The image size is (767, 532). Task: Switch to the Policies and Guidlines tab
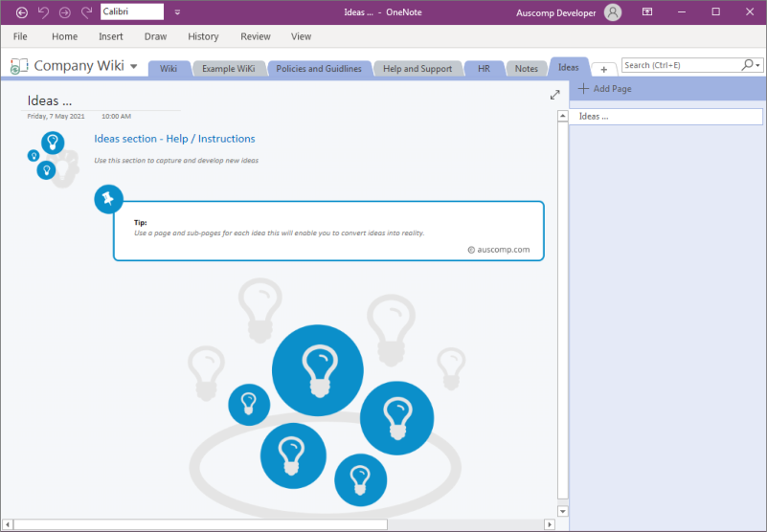pos(319,69)
